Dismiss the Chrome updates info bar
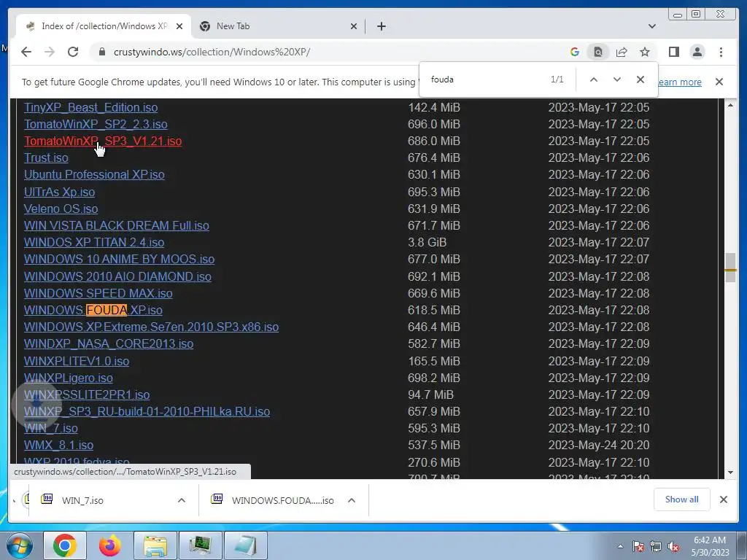Viewport: 747px width, 560px height. 719,82
